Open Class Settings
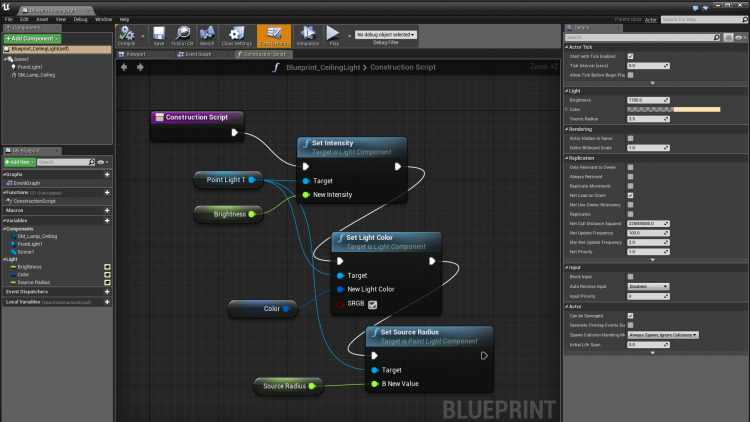The height and width of the screenshot is (422, 750). tap(236, 35)
